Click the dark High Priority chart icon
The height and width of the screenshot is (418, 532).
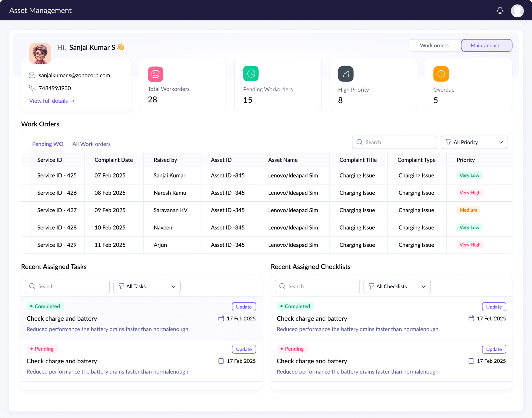coord(346,74)
